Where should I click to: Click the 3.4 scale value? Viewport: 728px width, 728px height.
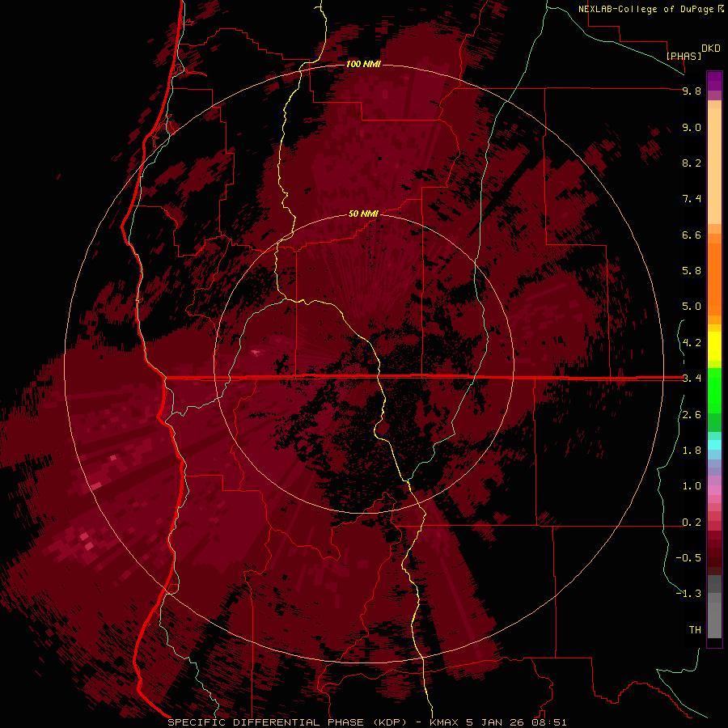[692, 379]
